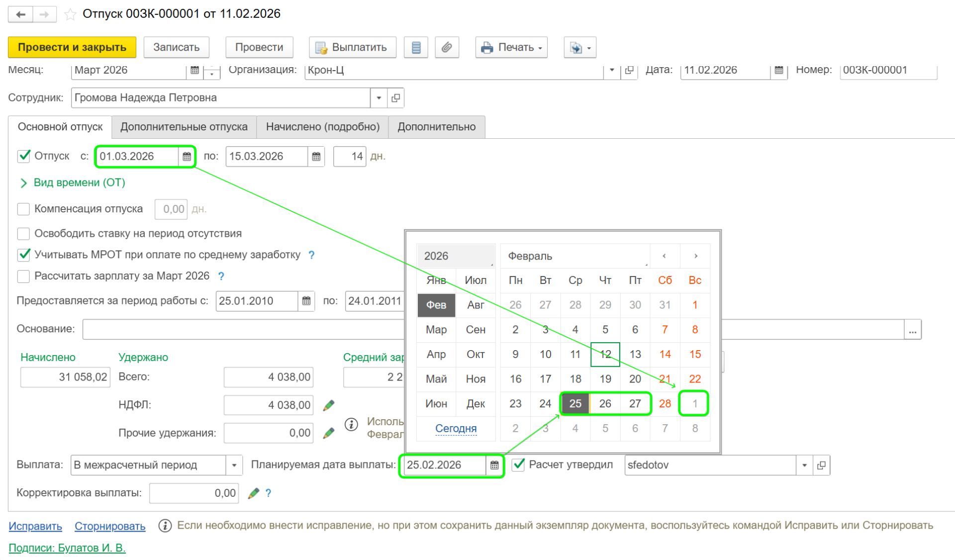
Task: Uncheck the Расчет утвердил checkbox
Action: tap(518, 465)
